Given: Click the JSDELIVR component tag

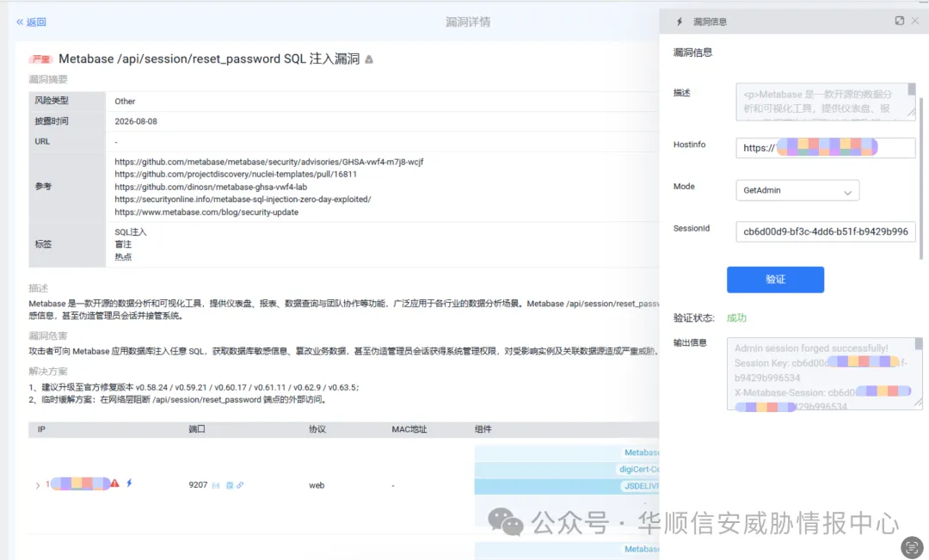Looking at the screenshot, I should pos(640,486).
